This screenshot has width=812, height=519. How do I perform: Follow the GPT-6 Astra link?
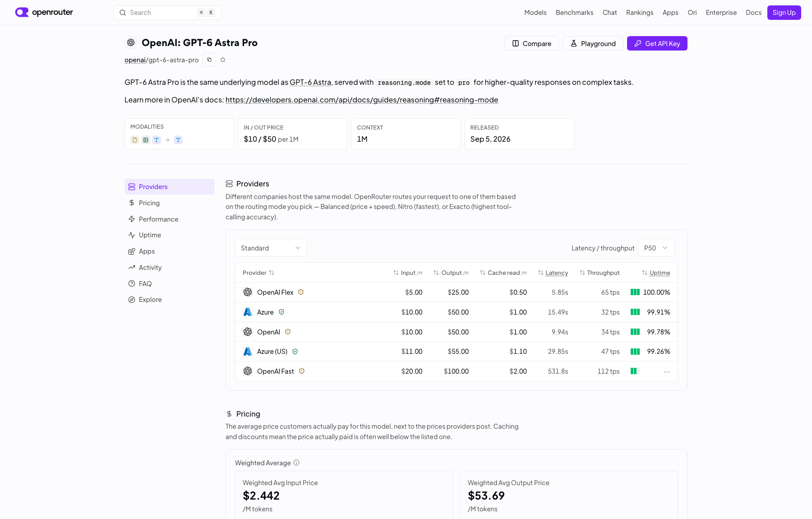310,82
